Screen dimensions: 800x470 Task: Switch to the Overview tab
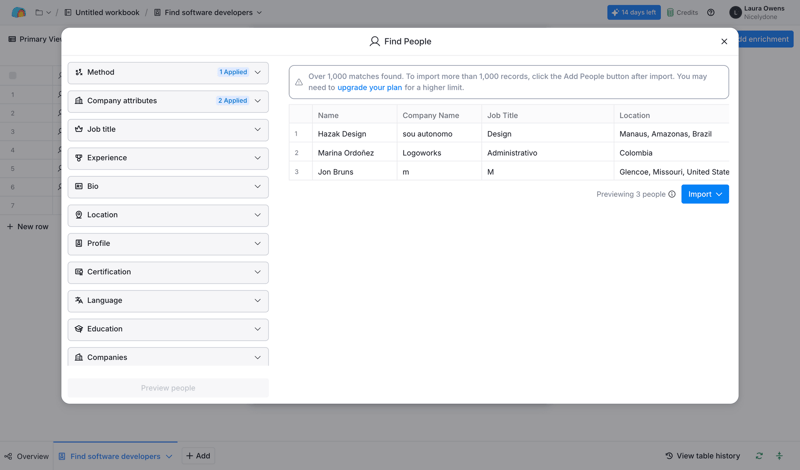[x=27, y=456]
